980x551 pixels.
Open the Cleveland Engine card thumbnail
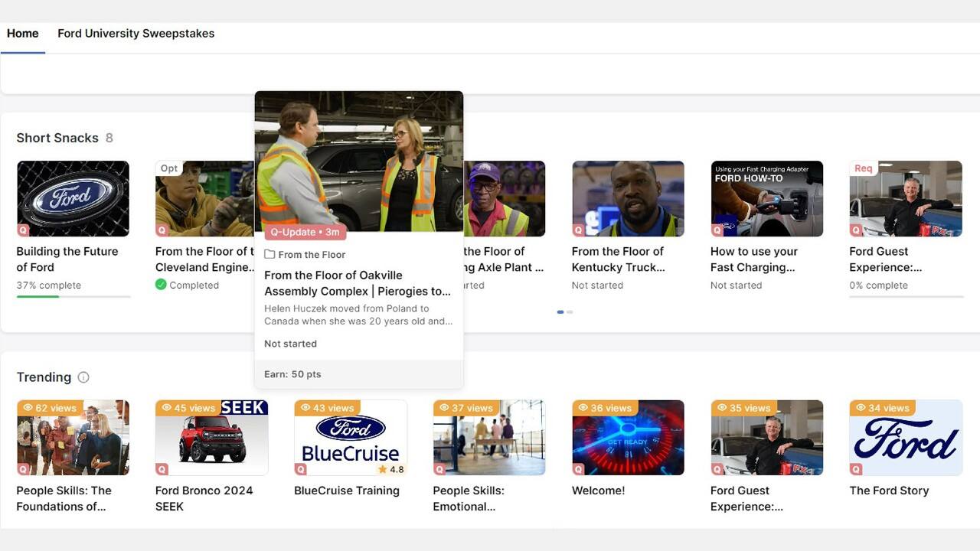[x=204, y=199]
